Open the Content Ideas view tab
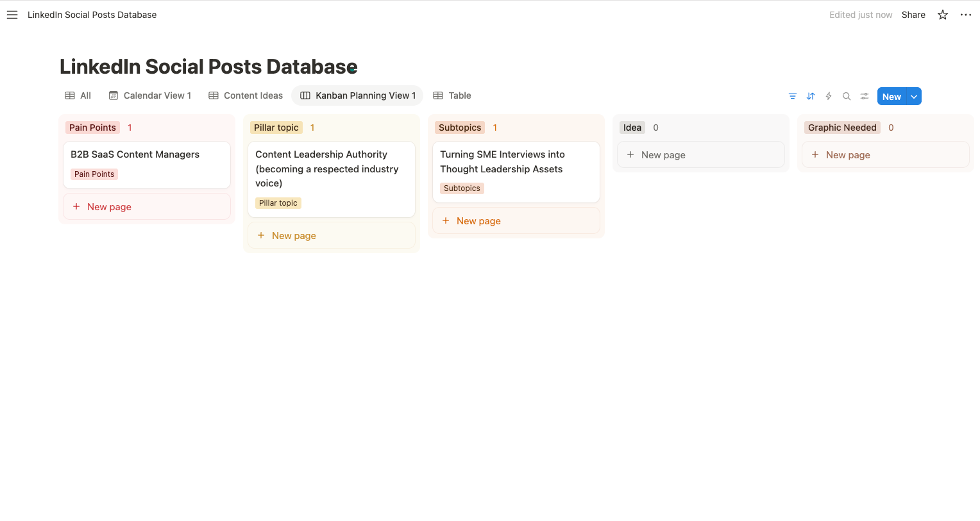Screen dimensions: 980x521 coord(246,95)
